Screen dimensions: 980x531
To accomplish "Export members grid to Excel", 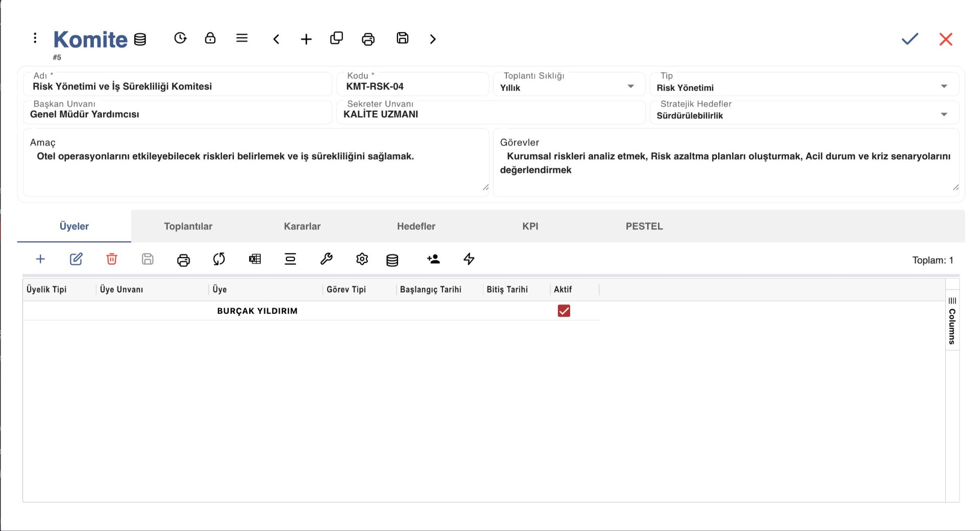I will (255, 259).
